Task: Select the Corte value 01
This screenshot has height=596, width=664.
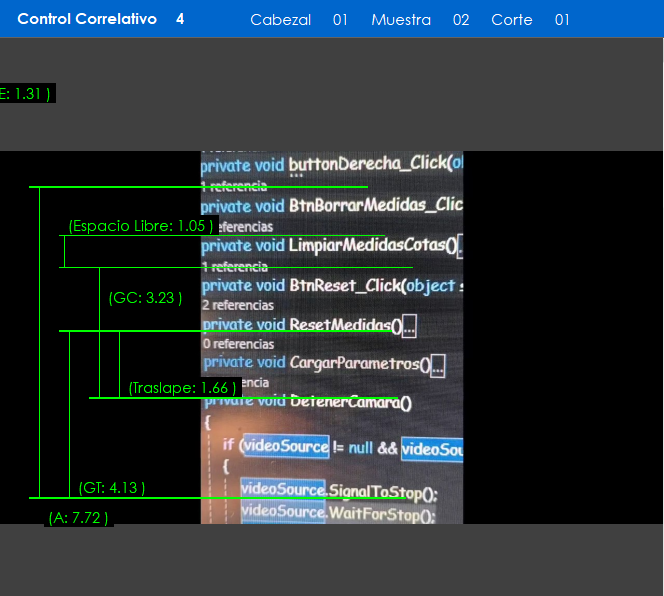Action: (x=562, y=20)
